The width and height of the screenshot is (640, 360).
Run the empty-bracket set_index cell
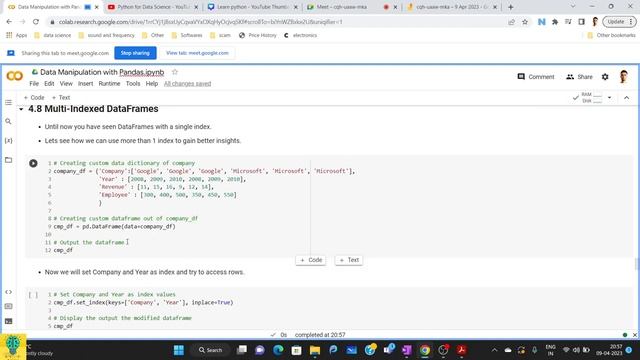pyautogui.click(x=33, y=295)
